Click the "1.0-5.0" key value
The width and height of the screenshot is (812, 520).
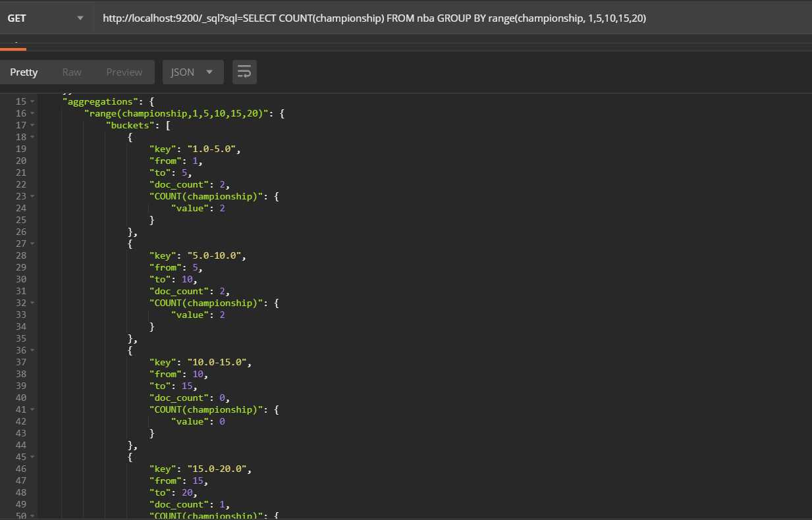pos(212,149)
